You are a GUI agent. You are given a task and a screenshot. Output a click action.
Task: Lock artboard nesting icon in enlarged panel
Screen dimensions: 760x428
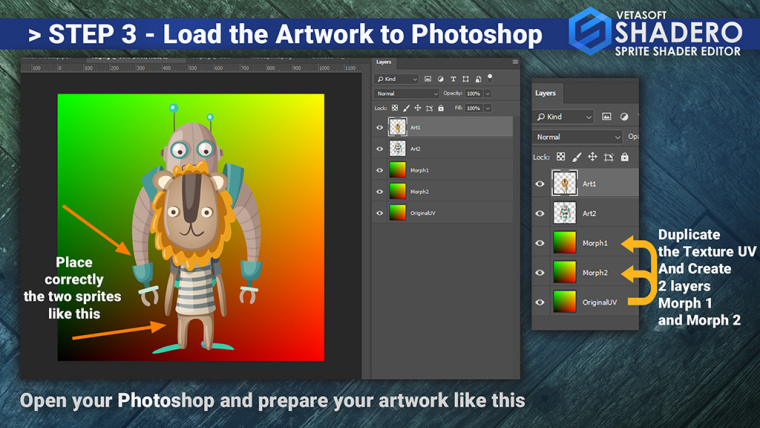(x=609, y=157)
